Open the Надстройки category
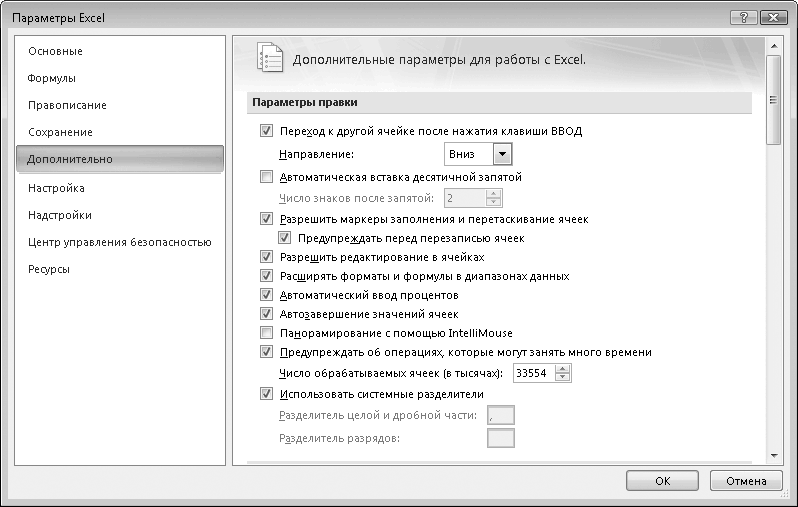 point(60,215)
